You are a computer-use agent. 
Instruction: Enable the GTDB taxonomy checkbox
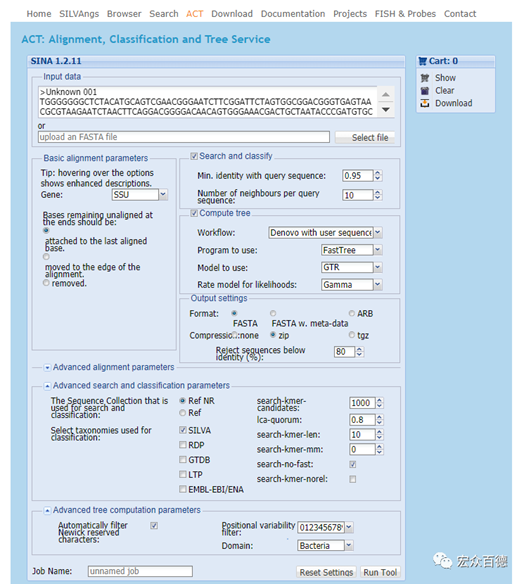183,460
